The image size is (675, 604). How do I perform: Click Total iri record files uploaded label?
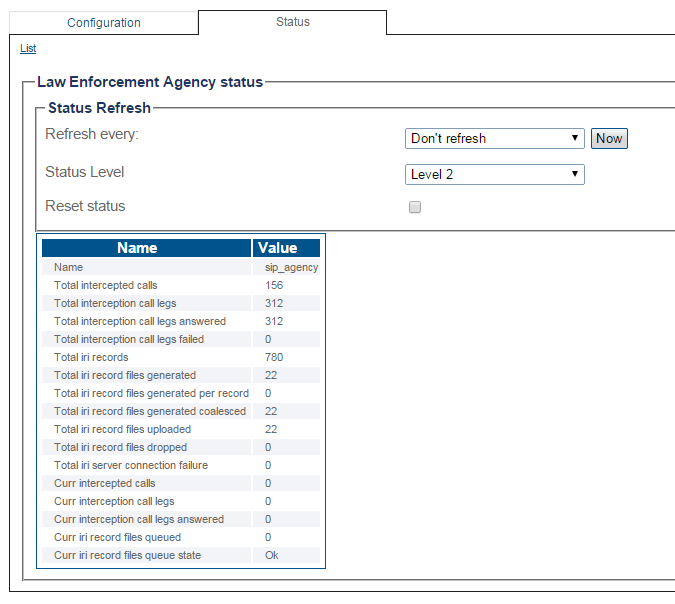(x=122, y=429)
